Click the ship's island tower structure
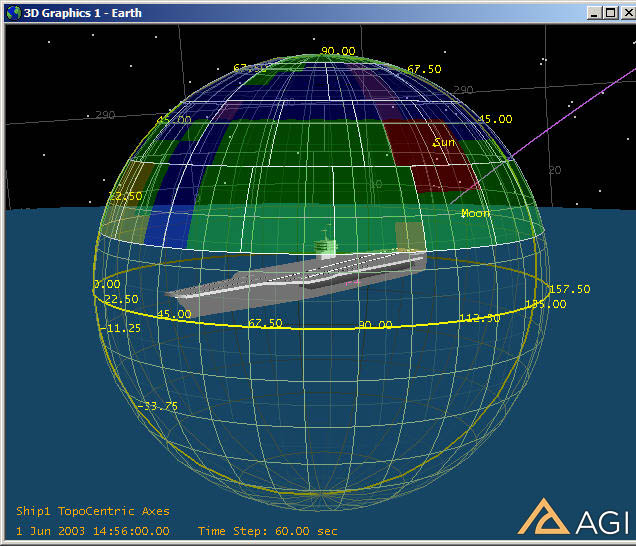636x546 pixels. (324, 246)
